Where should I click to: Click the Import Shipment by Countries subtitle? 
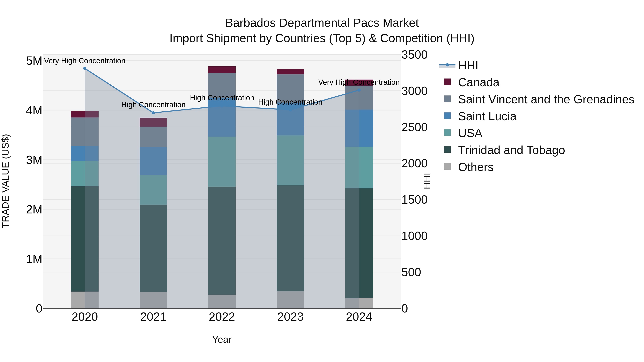322,38
